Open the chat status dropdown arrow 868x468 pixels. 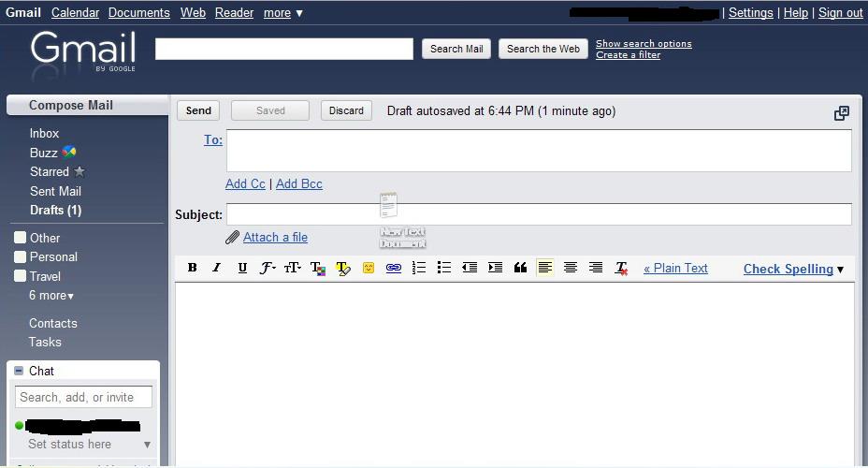click(x=147, y=445)
